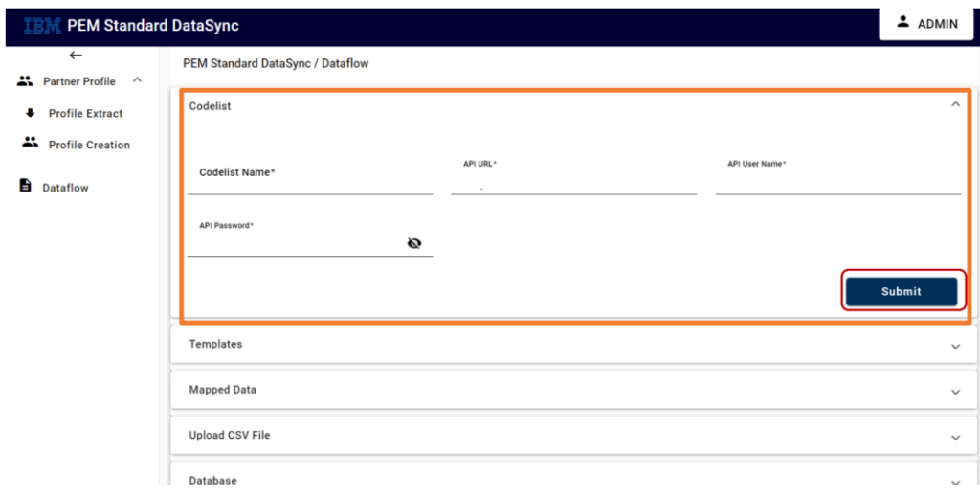Toggle API Password visibility eye icon
This screenshot has height=496, width=980.
pyautogui.click(x=413, y=243)
